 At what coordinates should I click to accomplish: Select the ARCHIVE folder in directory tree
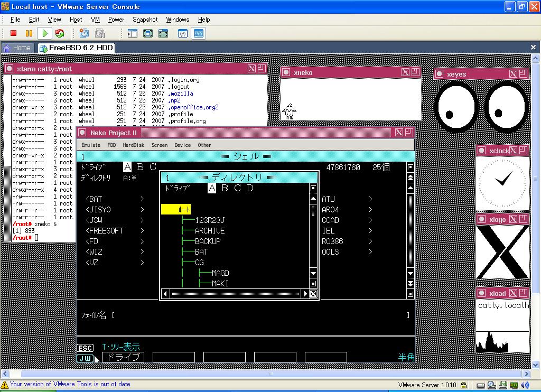coord(210,230)
